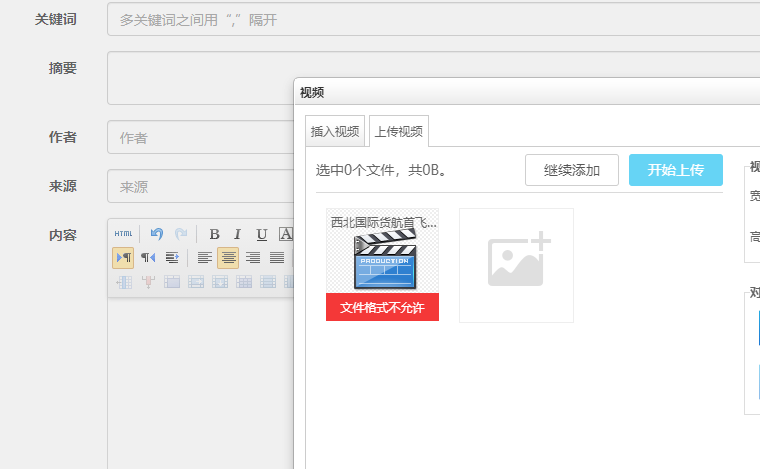Toggle bold formatting

pos(214,234)
